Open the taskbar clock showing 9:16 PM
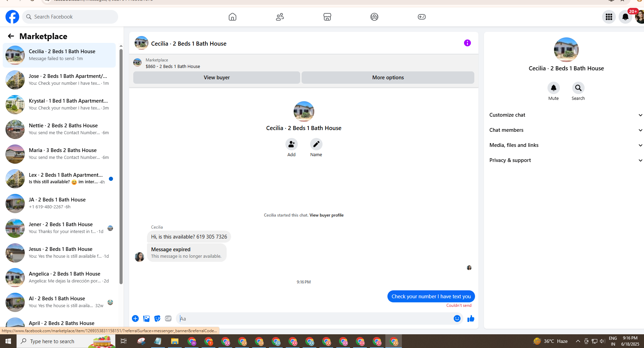Image resolution: width=644 pixels, height=348 pixels. click(630, 341)
